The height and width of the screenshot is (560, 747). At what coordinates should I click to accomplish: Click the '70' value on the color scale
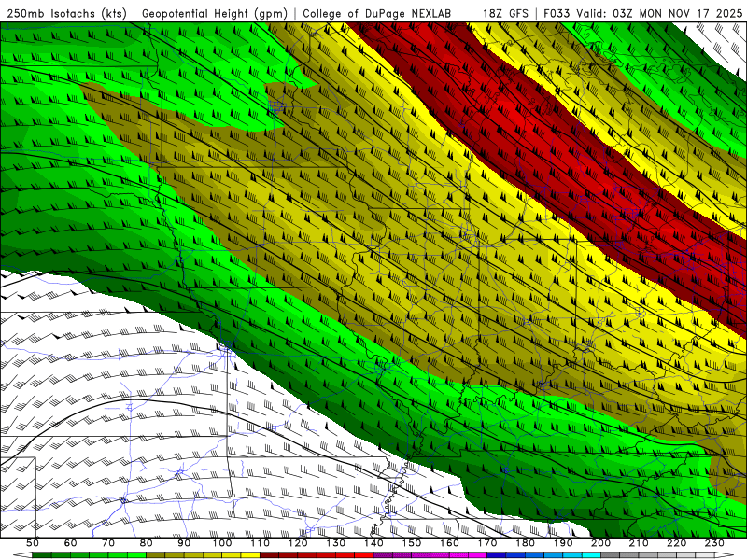pyautogui.click(x=108, y=543)
